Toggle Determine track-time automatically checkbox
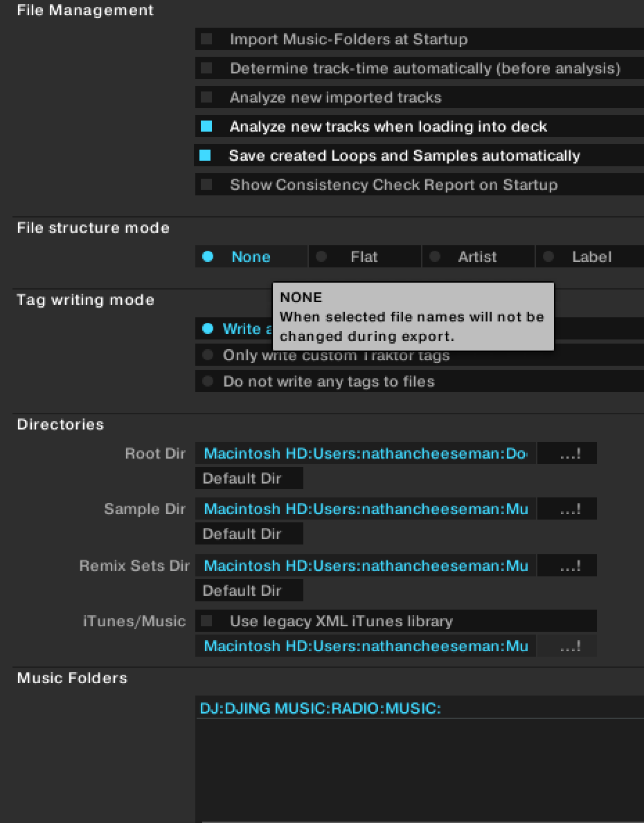Image resolution: width=644 pixels, height=823 pixels. point(206,69)
